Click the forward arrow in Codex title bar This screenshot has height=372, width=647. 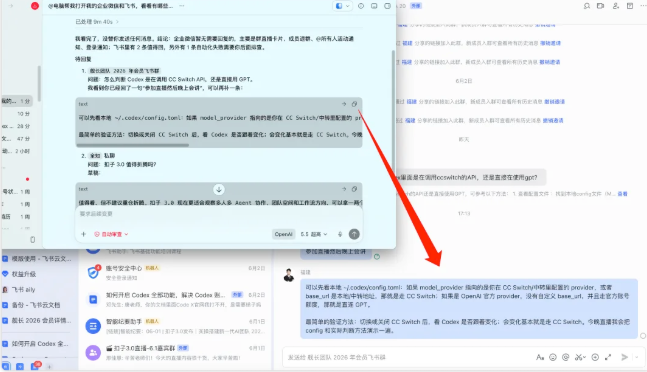11,6
